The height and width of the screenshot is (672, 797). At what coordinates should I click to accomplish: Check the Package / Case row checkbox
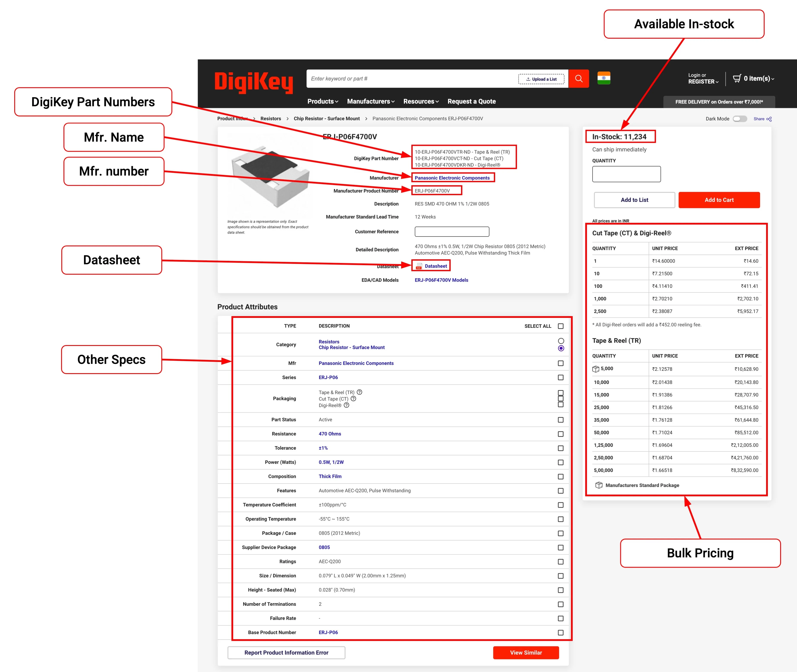560,533
